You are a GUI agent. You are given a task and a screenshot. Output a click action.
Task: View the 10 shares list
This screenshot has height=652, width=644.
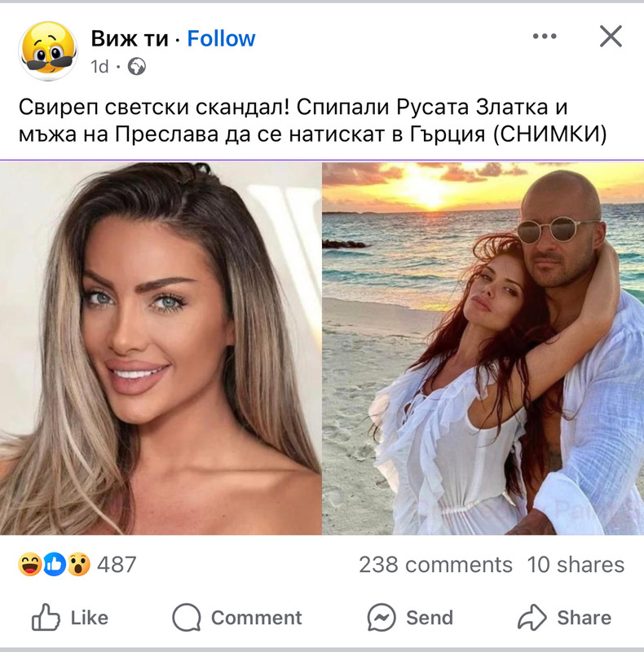(x=576, y=565)
